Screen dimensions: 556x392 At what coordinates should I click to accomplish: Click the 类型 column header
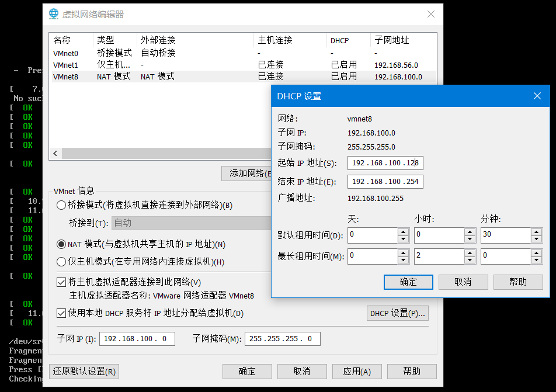point(115,40)
